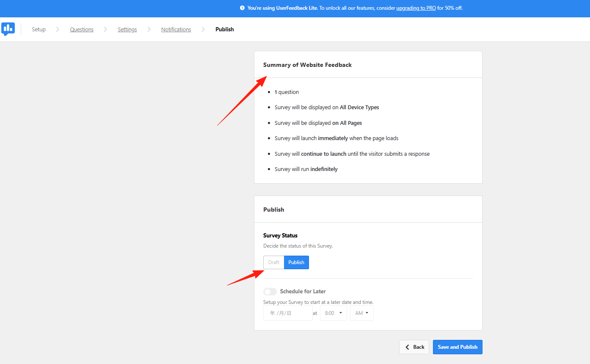Screen dimensions: 590x364
Task: Click the chevron between Questions and Settings
Action: click(105, 29)
